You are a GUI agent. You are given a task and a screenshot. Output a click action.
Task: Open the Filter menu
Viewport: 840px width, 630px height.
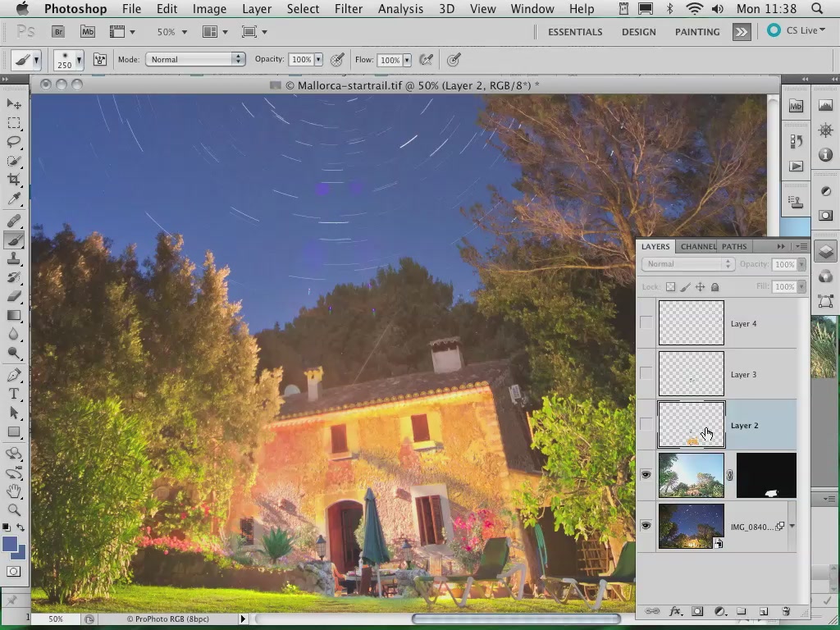(x=348, y=9)
